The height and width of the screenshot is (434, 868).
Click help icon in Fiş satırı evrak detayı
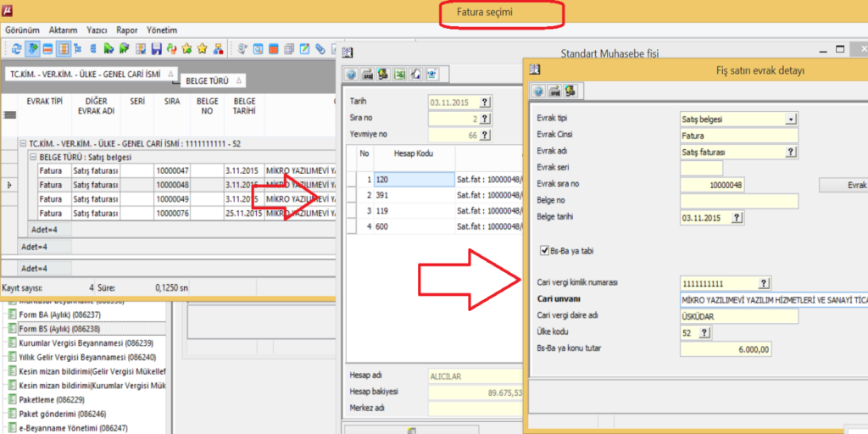[537, 91]
